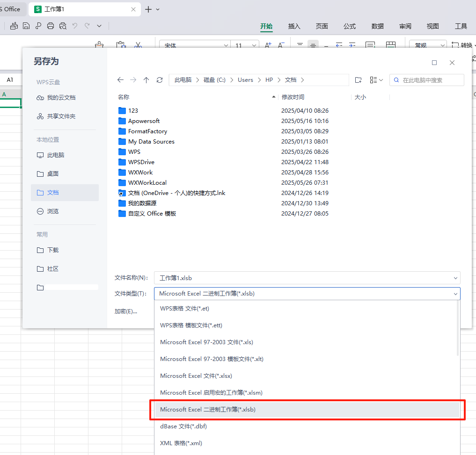
Task: Refresh the folder listing
Action: coord(160,80)
